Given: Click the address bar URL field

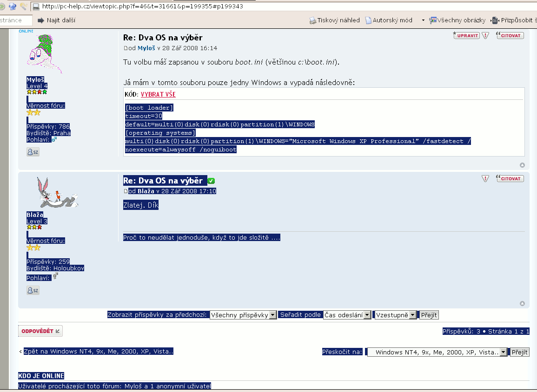Looking at the screenshot, I should pyautogui.click(x=284, y=6).
